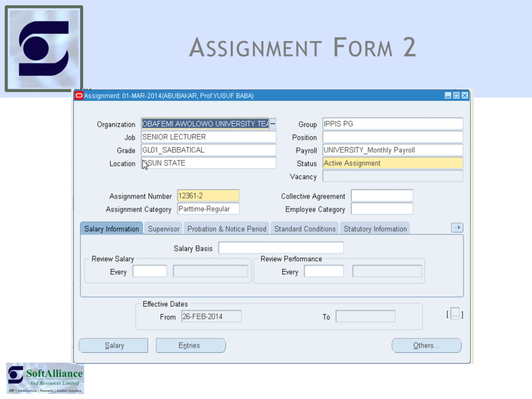Click the Oracle icon in Assignment title bar
The height and width of the screenshot is (399, 532).
point(79,96)
